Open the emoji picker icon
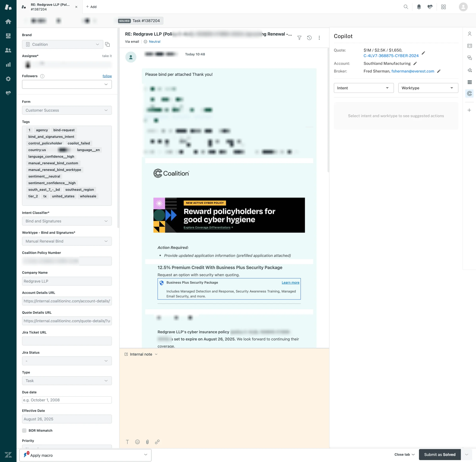The image size is (476, 462). click(137, 442)
